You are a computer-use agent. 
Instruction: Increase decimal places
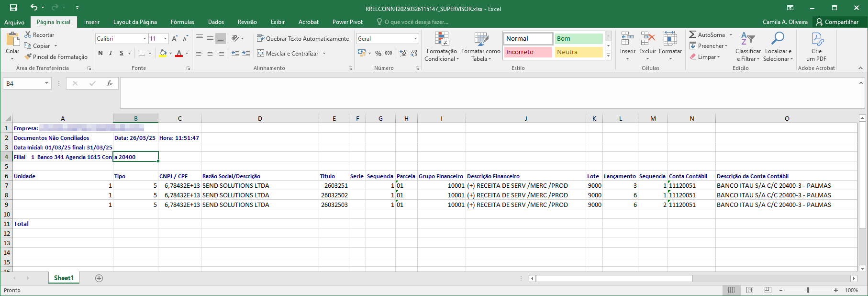(x=403, y=53)
